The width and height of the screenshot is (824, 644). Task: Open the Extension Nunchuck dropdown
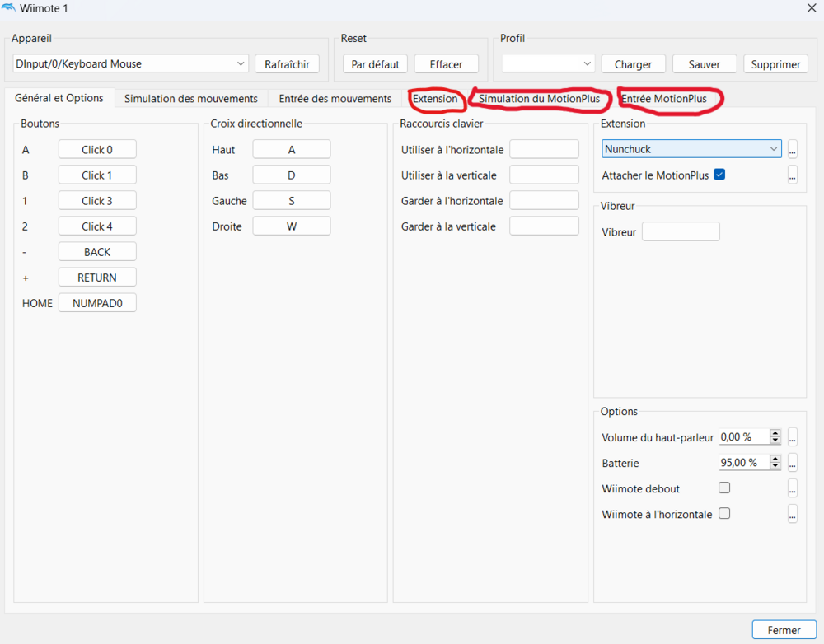tap(691, 149)
